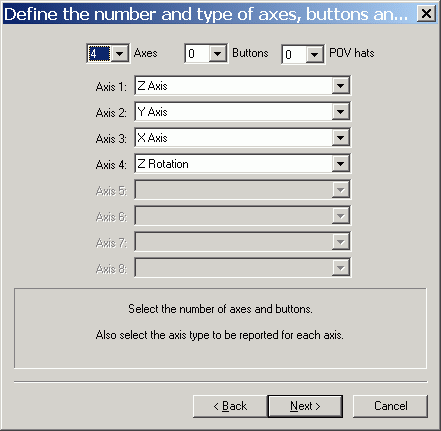Viewport: 441px width, 431px height.
Task: Click the disabled Axis 5 dropdown arrow
Action: 340,190
